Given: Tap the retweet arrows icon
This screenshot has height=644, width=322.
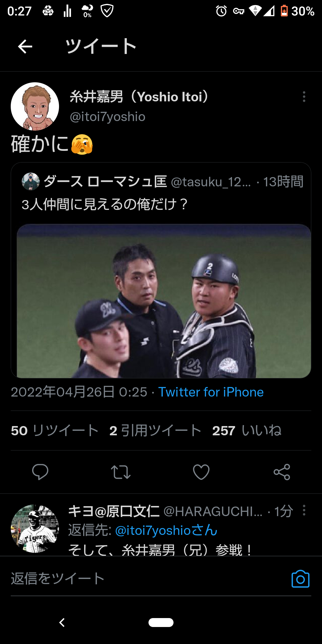Looking at the screenshot, I should (x=121, y=472).
